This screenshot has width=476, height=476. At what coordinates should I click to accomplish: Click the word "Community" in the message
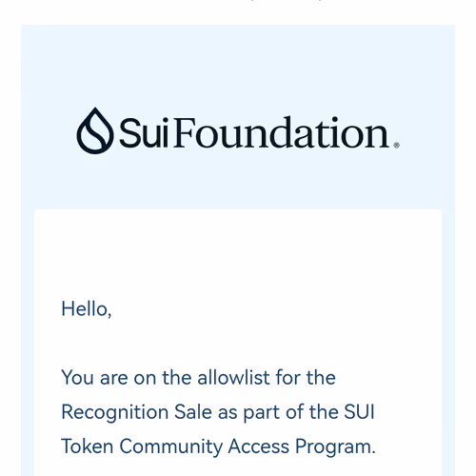tap(171, 446)
